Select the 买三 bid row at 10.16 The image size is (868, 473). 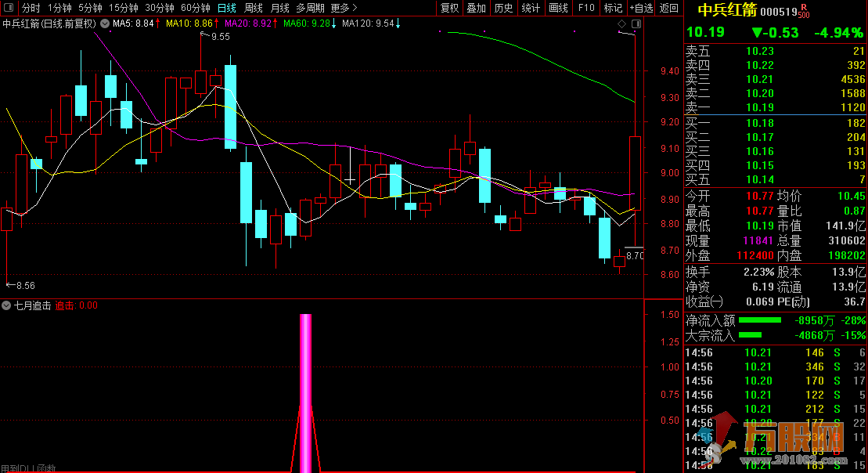pos(775,151)
